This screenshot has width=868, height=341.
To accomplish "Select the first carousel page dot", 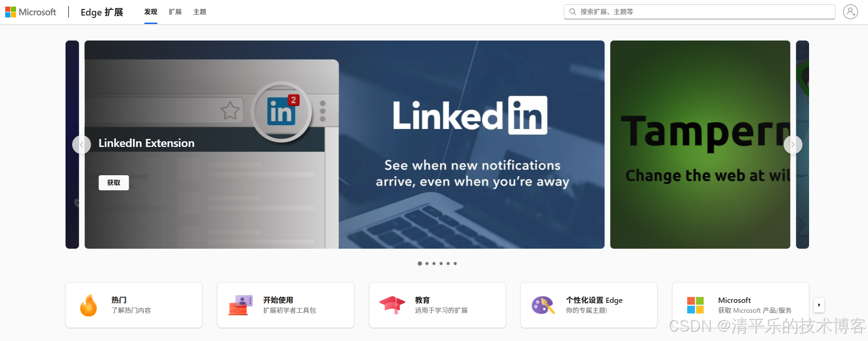I will tap(420, 263).
